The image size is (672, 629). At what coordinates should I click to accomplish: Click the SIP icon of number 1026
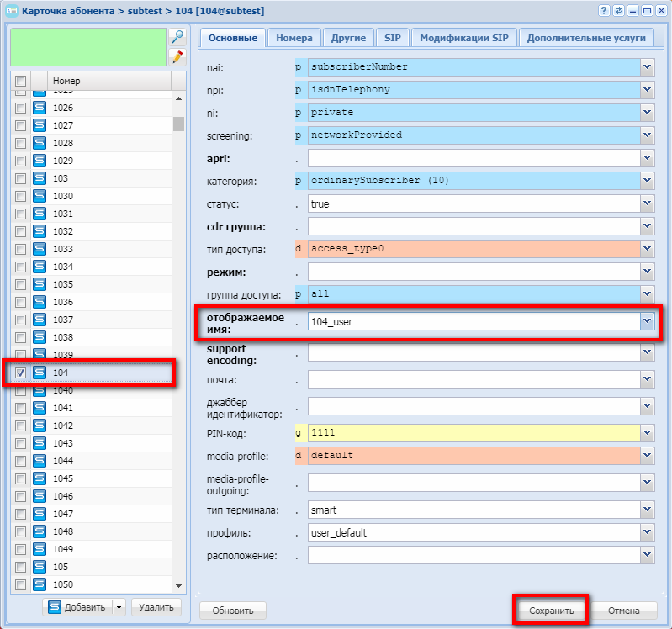click(x=40, y=108)
